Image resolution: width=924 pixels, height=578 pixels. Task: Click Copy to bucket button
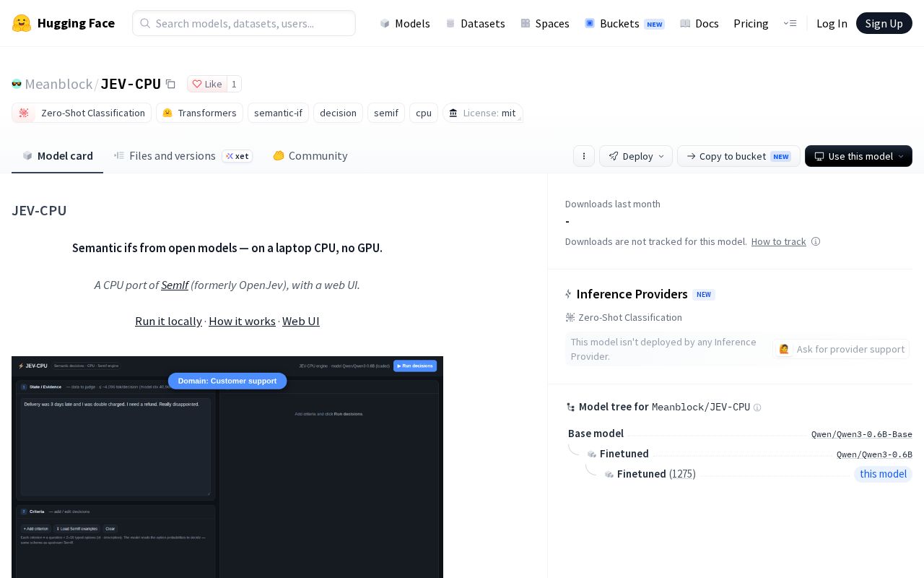point(738,156)
